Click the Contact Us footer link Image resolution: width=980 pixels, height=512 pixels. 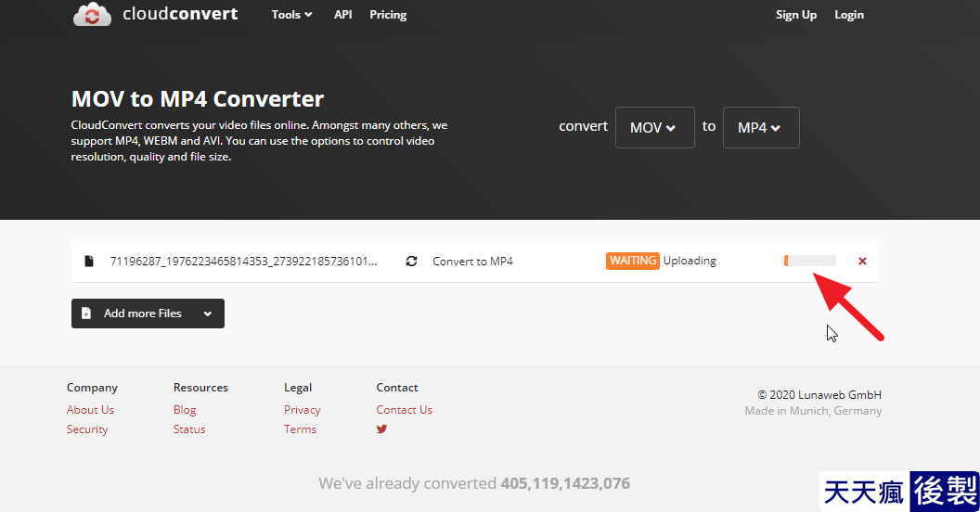[x=405, y=410]
